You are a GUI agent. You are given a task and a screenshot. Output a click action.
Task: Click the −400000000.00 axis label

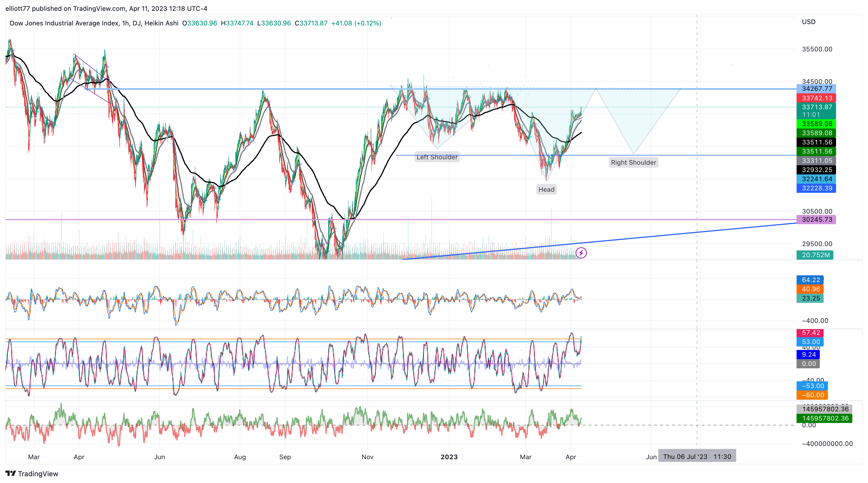pos(827,444)
